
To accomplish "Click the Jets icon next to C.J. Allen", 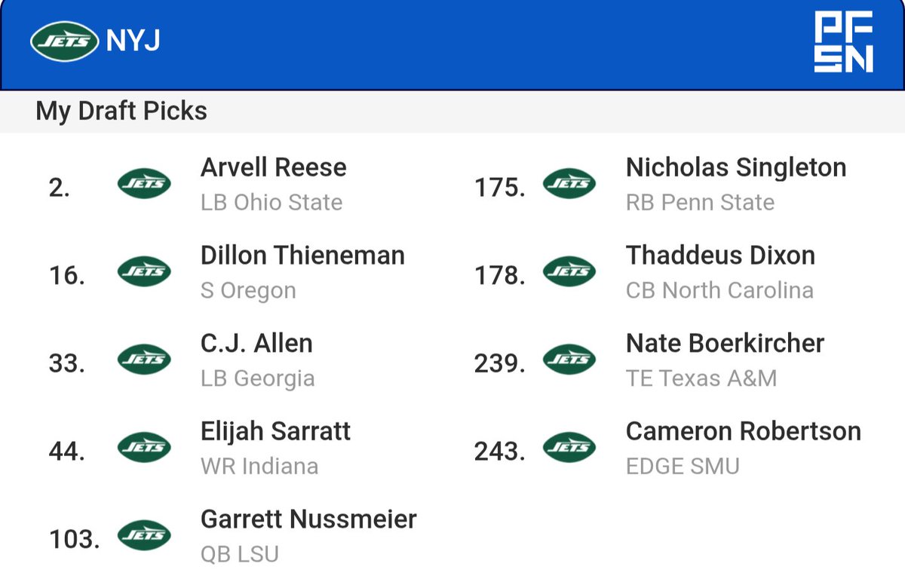I will coord(144,360).
